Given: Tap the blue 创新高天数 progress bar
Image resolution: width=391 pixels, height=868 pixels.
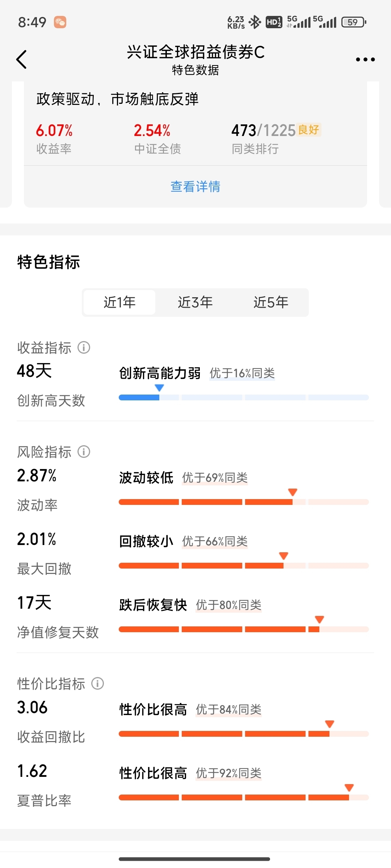Looking at the screenshot, I should pos(244,397).
